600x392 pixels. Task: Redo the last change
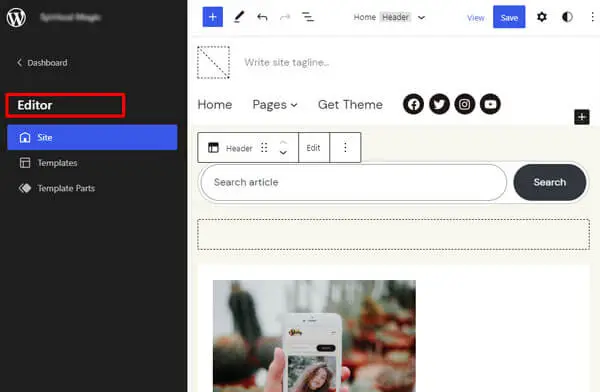click(x=285, y=17)
